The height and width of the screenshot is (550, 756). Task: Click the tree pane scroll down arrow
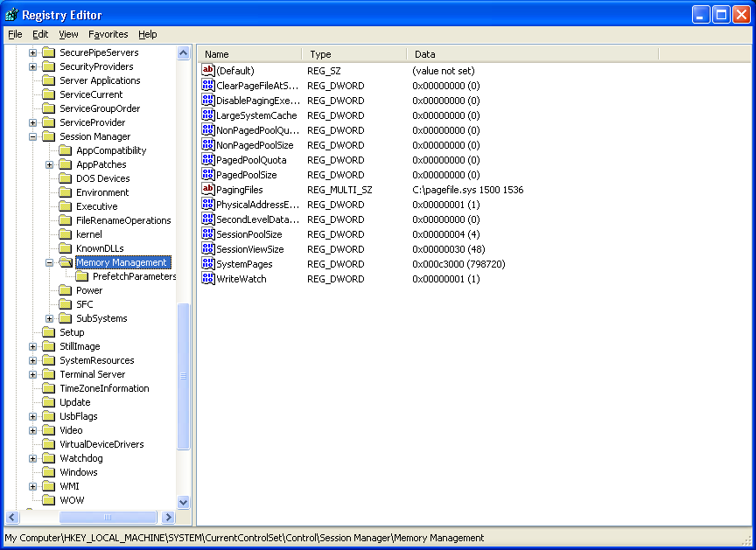coord(184,503)
